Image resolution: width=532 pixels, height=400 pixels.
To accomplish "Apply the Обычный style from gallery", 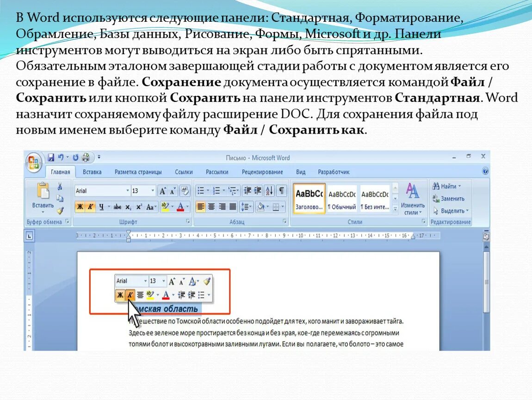I will 342,199.
